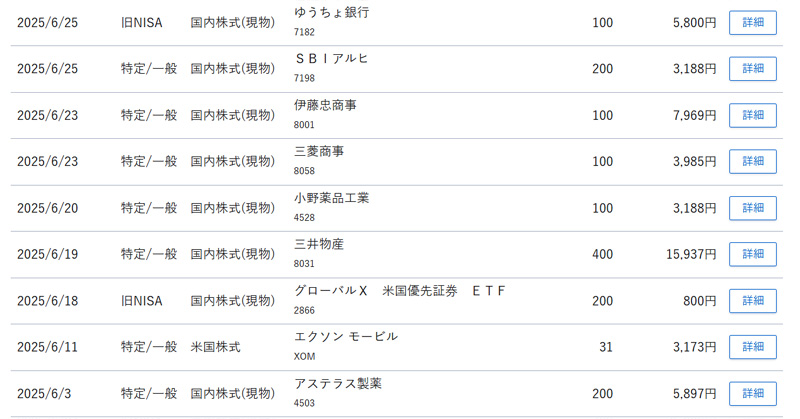This screenshot has height=419, width=800.
Task: Open 詳細 for エクソン モービル row
Action: 753,347
